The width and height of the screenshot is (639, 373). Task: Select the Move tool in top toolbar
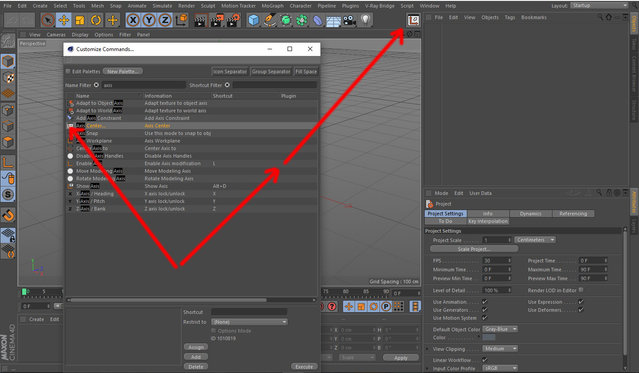coord(64,20)
